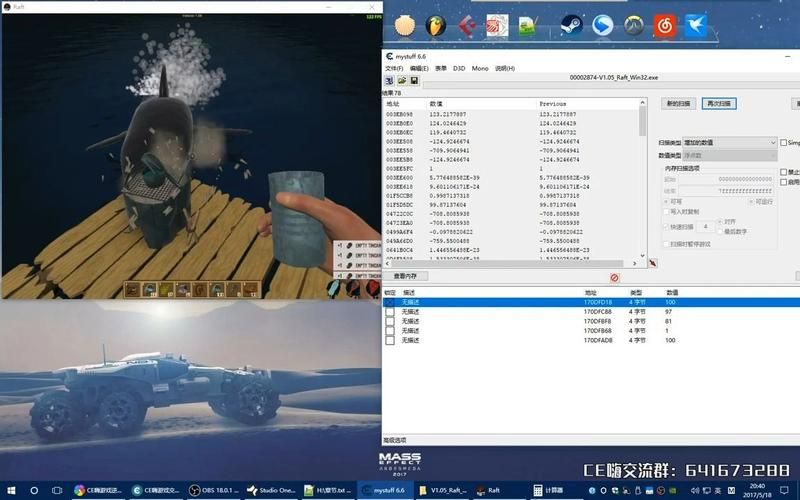Click the New Scan button
The width and height of the screenshot is (800, 500).
(678, 104)
